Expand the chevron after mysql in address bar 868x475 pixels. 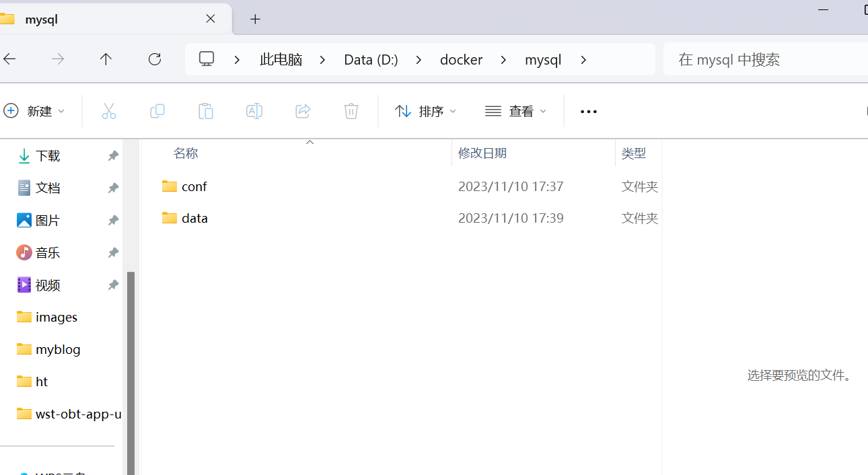(583, 60)
